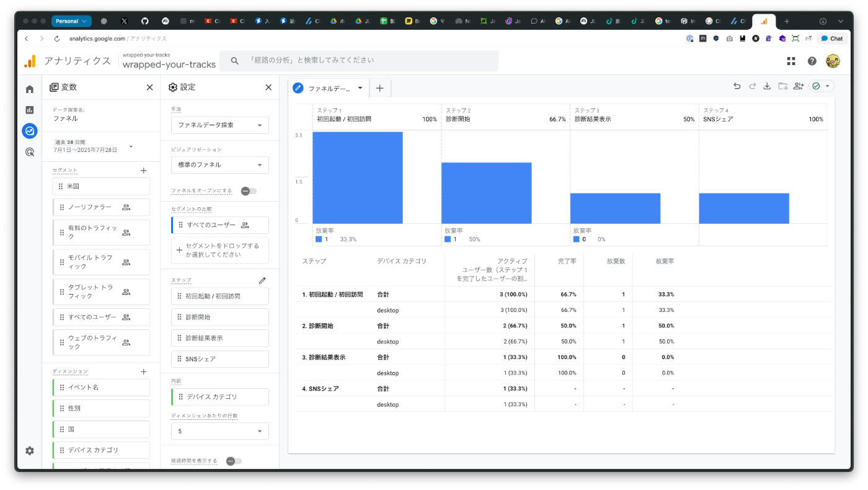Click the step 1 funnel bar
This screenshot has height=490, width=868.
coord(358,177)
